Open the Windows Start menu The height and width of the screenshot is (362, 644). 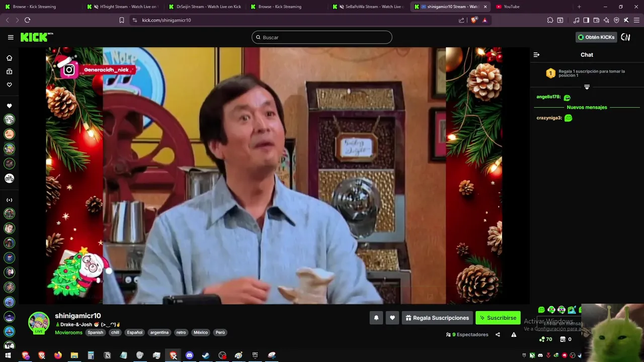(x=8, y=355)
